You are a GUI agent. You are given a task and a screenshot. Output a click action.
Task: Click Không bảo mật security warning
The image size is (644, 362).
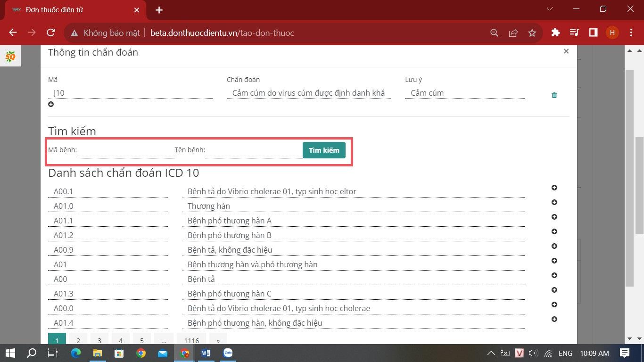106,33
